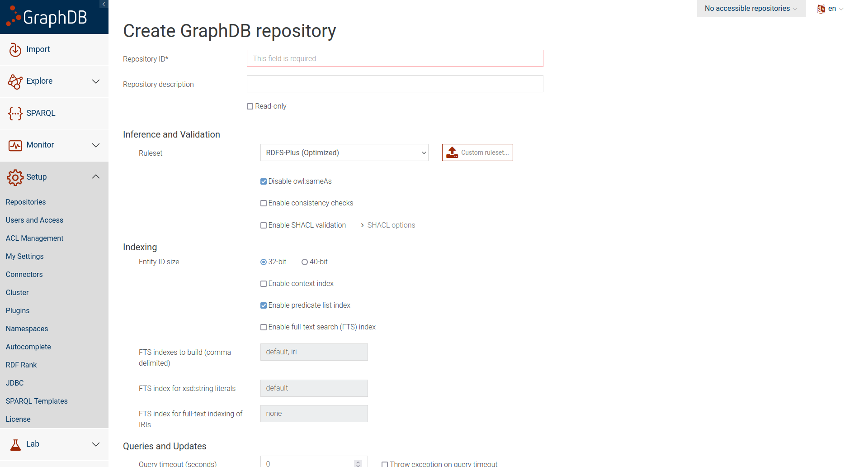The height and width of the screenshot is (467, 868).
Task: Click the language flag icon
Action: 821,9
